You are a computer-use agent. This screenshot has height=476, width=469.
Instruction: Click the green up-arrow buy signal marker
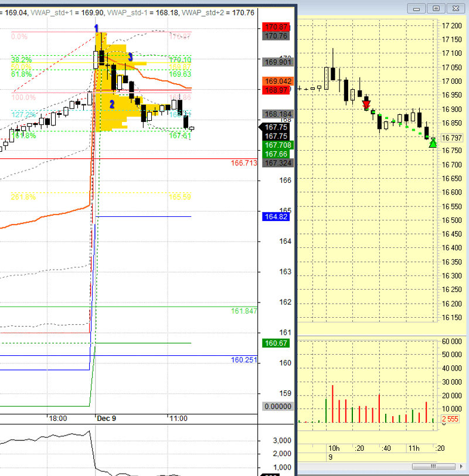click(x=433, y=143)
